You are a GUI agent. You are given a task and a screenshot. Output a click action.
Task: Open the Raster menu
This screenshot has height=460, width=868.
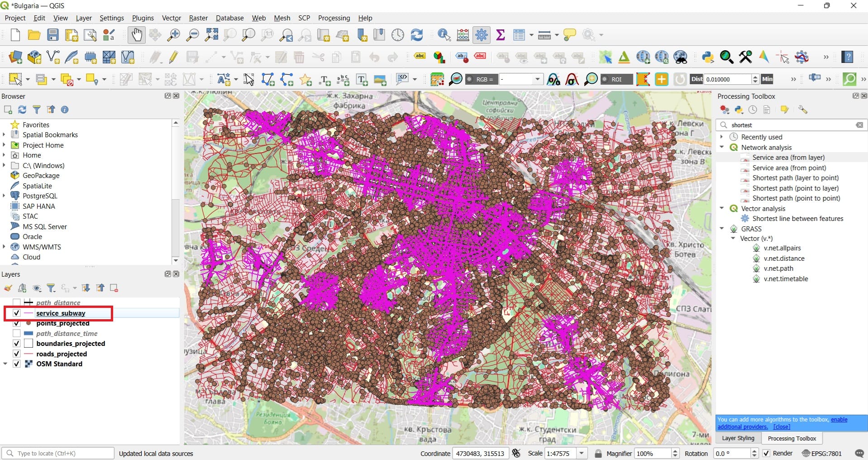pos(198,18)
